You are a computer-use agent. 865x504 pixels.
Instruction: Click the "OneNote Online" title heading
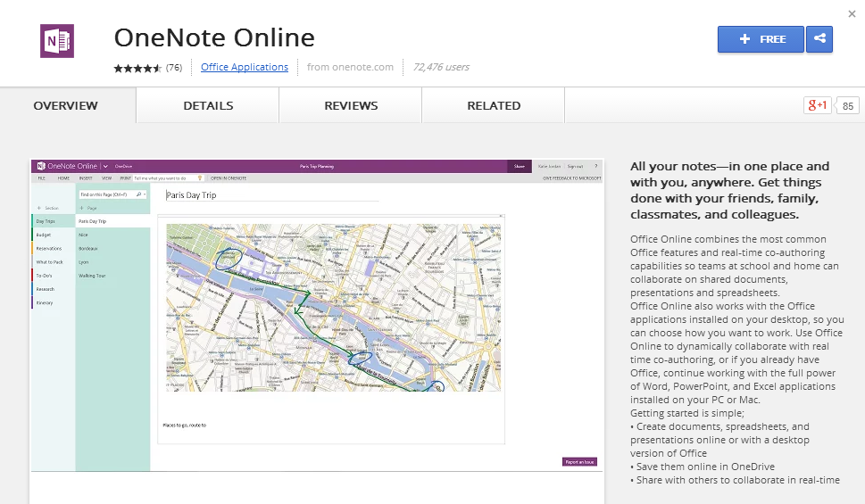coord(214,37)
